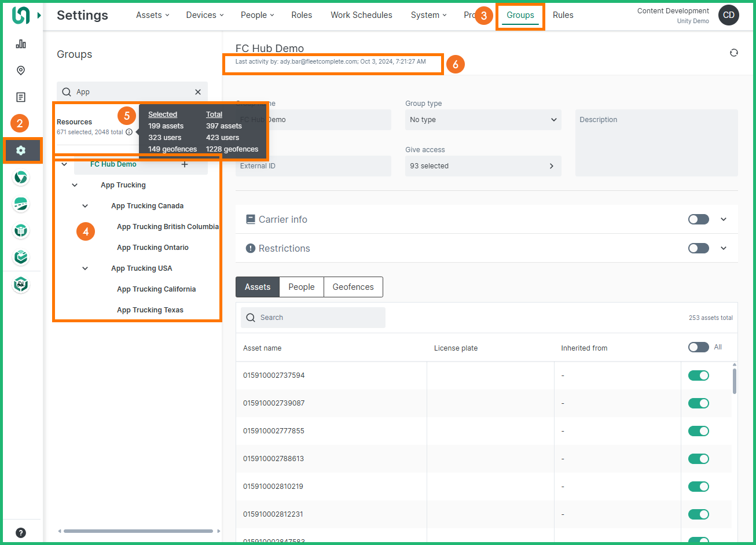Open the dashboard chart icon in sidebar
The image size is (756, 545).
point(21,44)
